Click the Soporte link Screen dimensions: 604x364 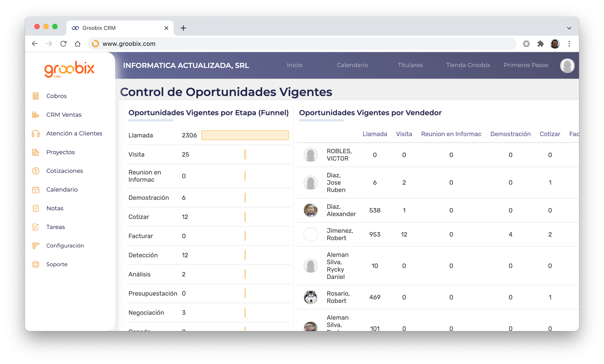(57, 264)
